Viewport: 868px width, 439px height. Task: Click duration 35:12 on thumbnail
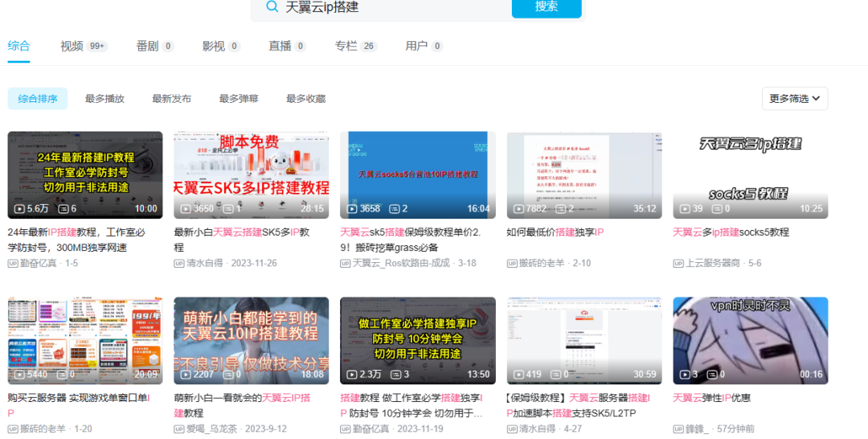[645, 209]
